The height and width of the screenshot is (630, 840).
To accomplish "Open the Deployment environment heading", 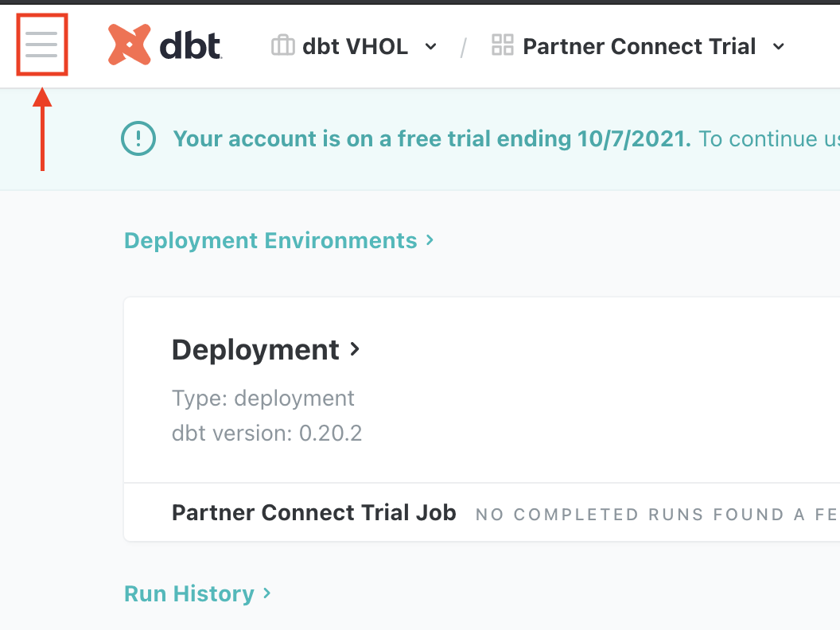I will click(255, 349).
